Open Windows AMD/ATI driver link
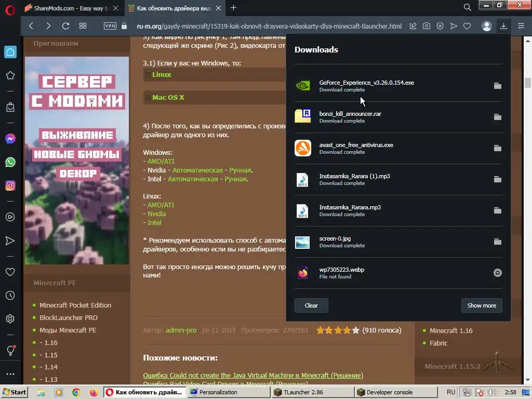532x399 pixels. (x=161, y=162)
